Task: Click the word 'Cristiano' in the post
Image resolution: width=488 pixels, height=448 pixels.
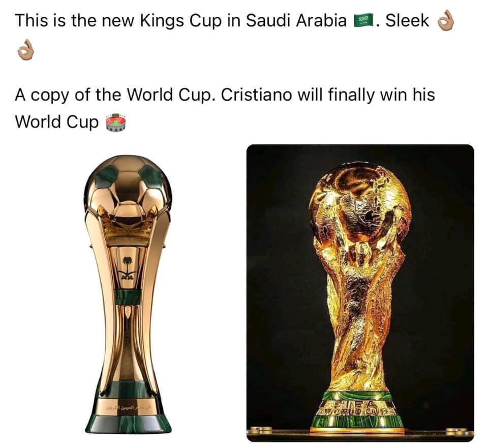Action: click(x=256, y=95)
